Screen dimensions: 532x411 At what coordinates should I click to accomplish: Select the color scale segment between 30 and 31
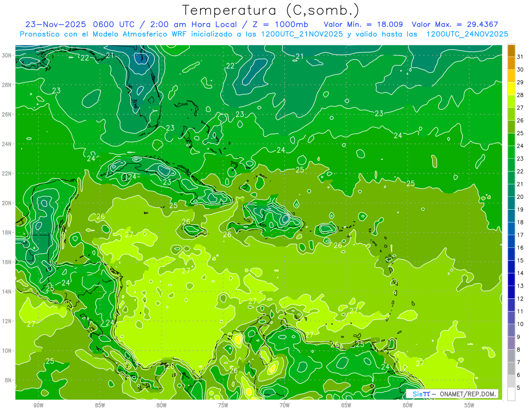tap(511, 63)
